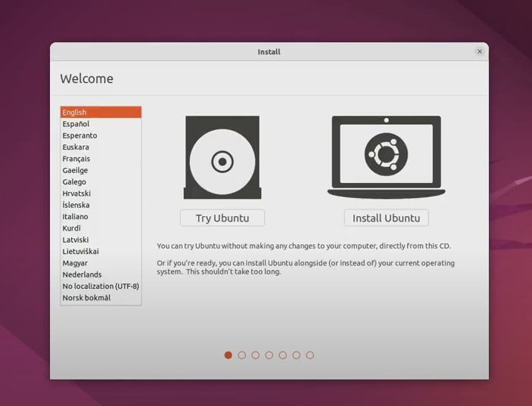Viewport: 532px width, 406px height.
Task: Click the fourth, middle progress step dot
Action: 269,355
